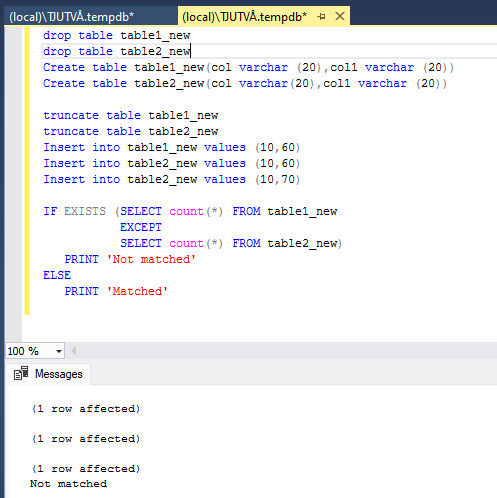This screenshot has height=498, width=497.
Task: Click the PRINT 'Not matched' statement
Action: point(130,259)
